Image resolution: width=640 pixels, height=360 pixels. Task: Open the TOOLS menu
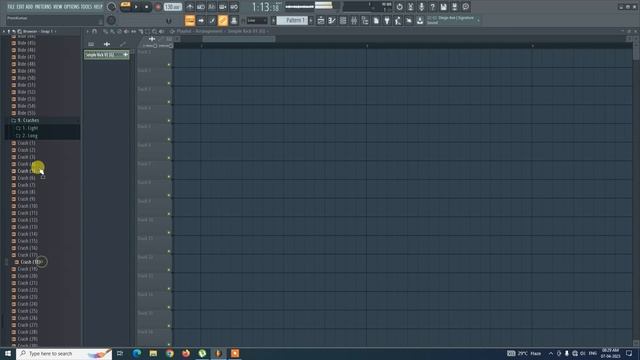[x=86, y=7]
